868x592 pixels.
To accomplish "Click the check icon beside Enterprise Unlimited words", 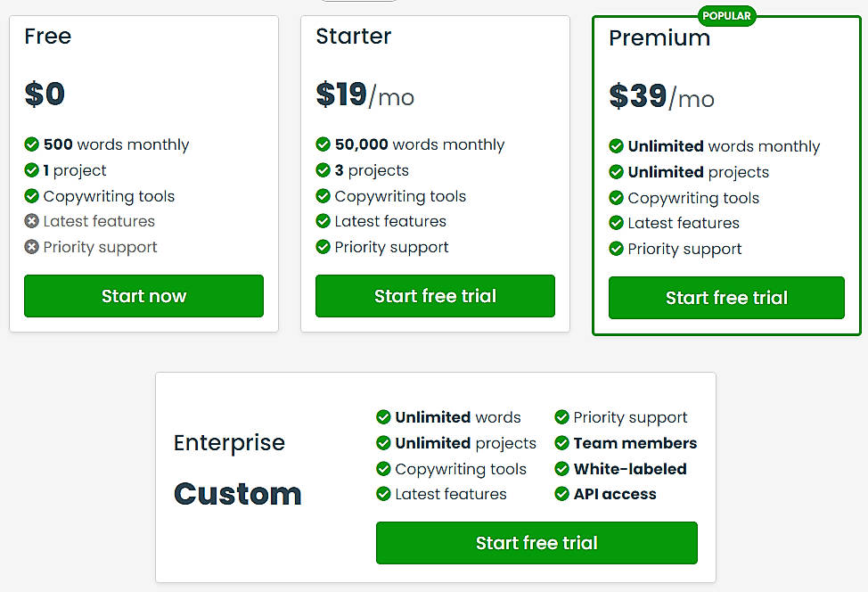I will point(384,417).
